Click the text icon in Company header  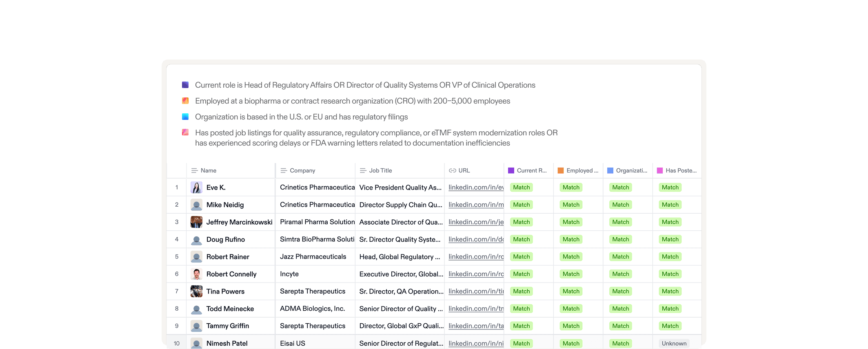284,170
